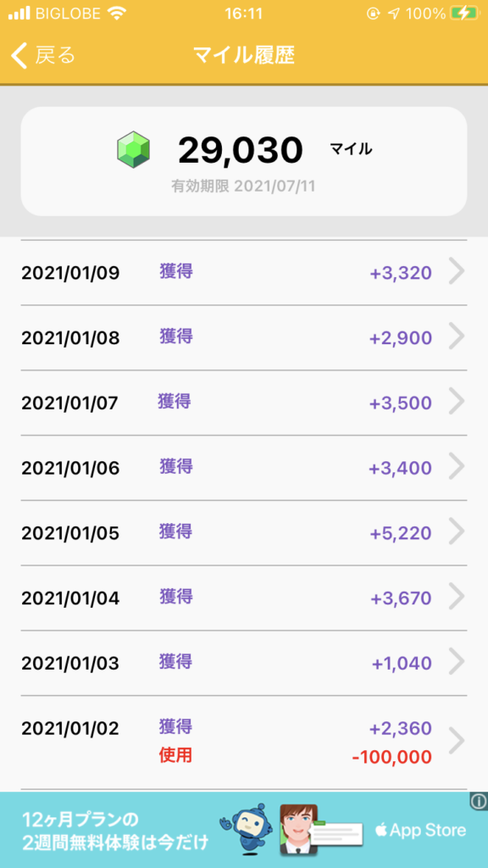Open chevron for 2021/01/03 row
This screenshot has width=488, height=868.
pyautogui.click(x=457, y=661)
